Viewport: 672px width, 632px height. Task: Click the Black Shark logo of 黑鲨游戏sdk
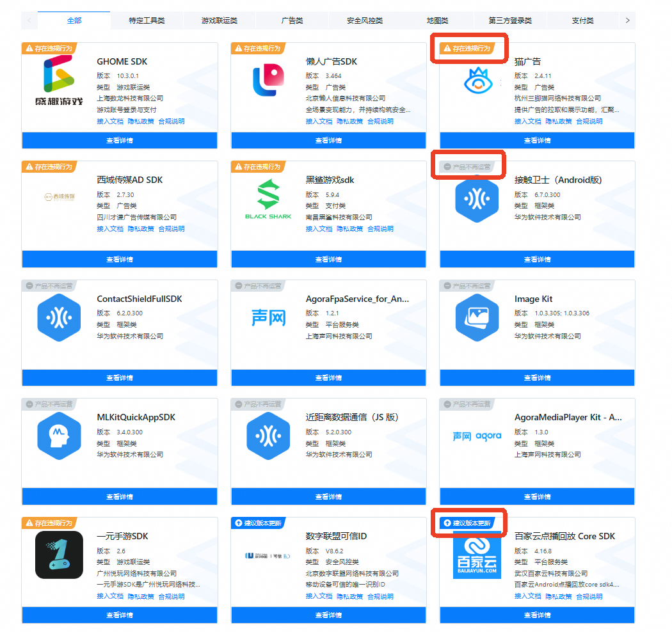[268, 199]
